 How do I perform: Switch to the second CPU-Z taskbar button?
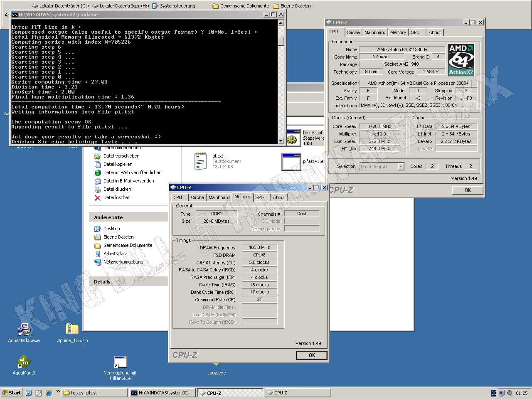click(x=298, y=393)
